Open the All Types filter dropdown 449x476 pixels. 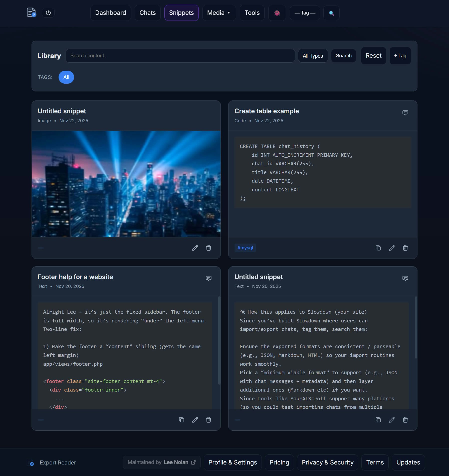[313, 56]
